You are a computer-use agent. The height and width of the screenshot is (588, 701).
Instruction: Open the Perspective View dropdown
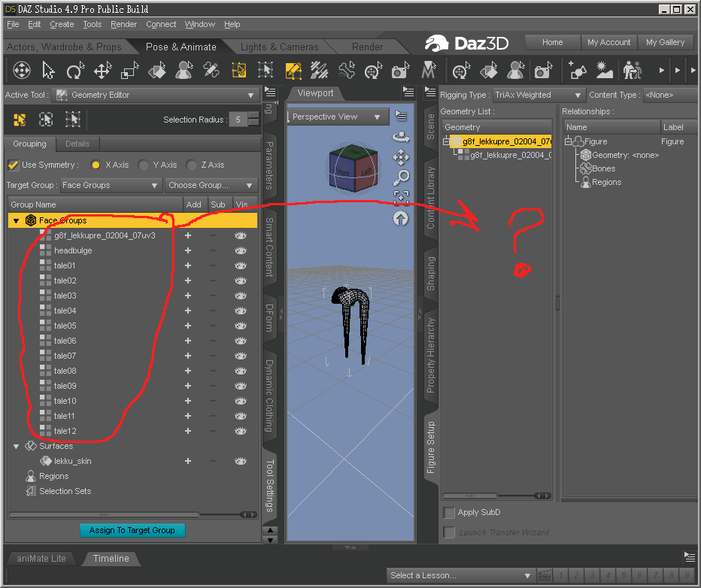pyautogui.click(x=338, y=117)
